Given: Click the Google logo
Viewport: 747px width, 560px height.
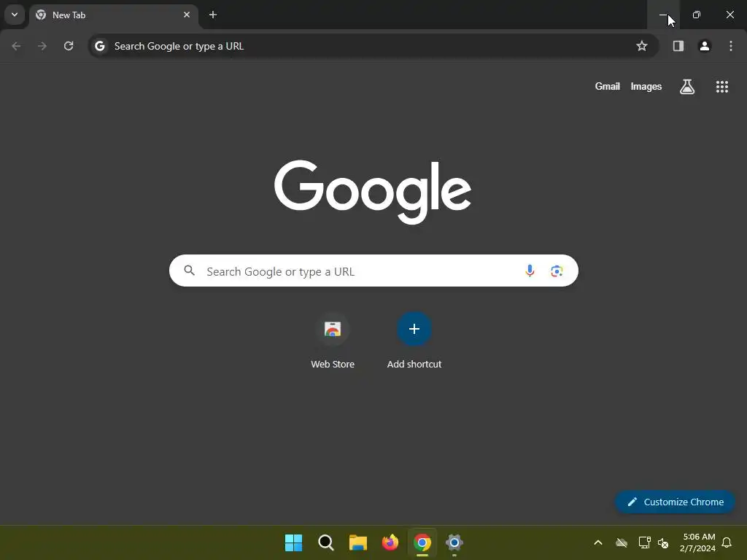Looking at the screenshot, I should [373, 192].
